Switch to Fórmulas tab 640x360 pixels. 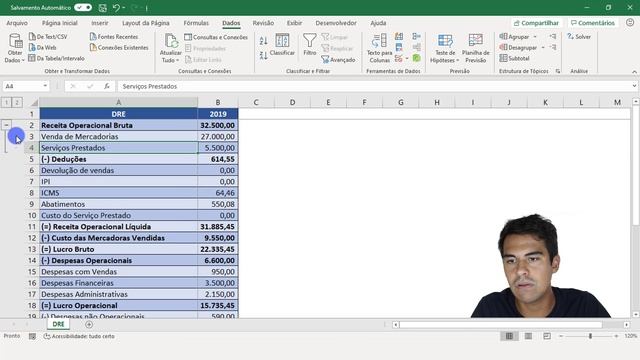coord(196,23)
